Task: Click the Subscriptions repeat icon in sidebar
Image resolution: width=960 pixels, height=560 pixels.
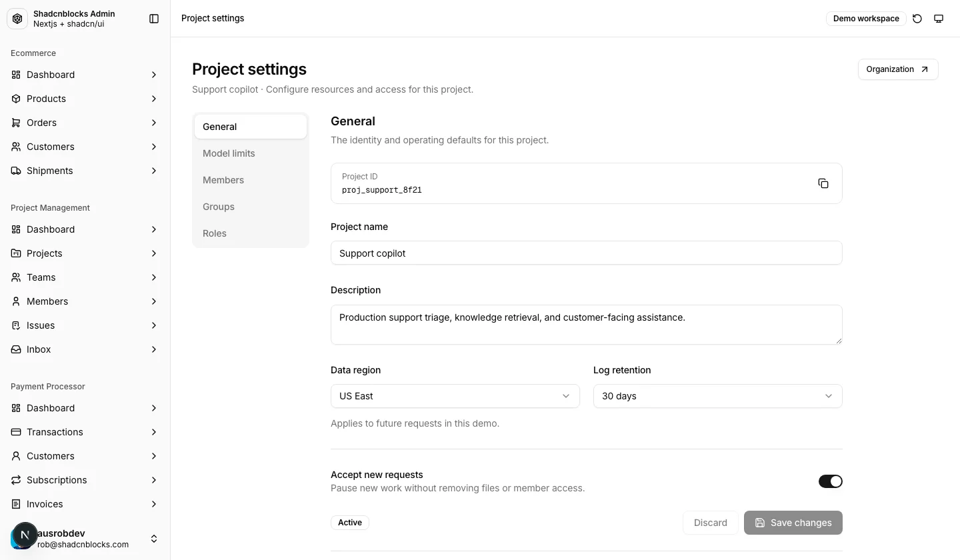Action: 16,480
